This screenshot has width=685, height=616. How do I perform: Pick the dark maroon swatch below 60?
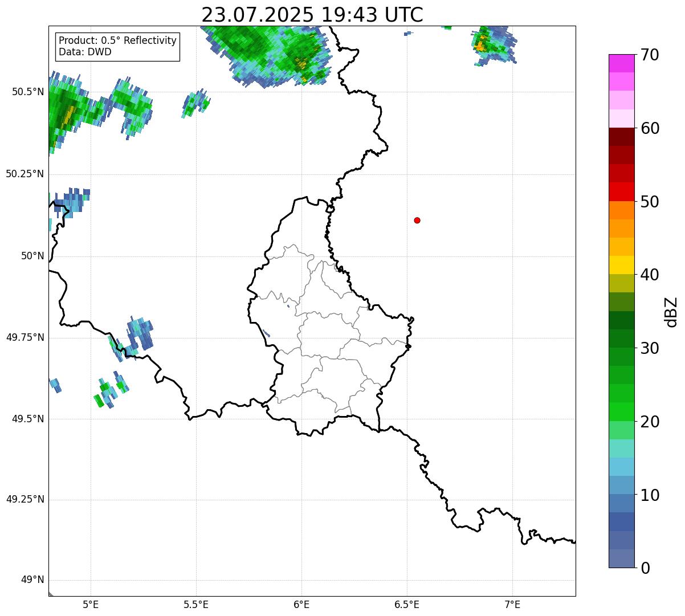click(621, 137)
